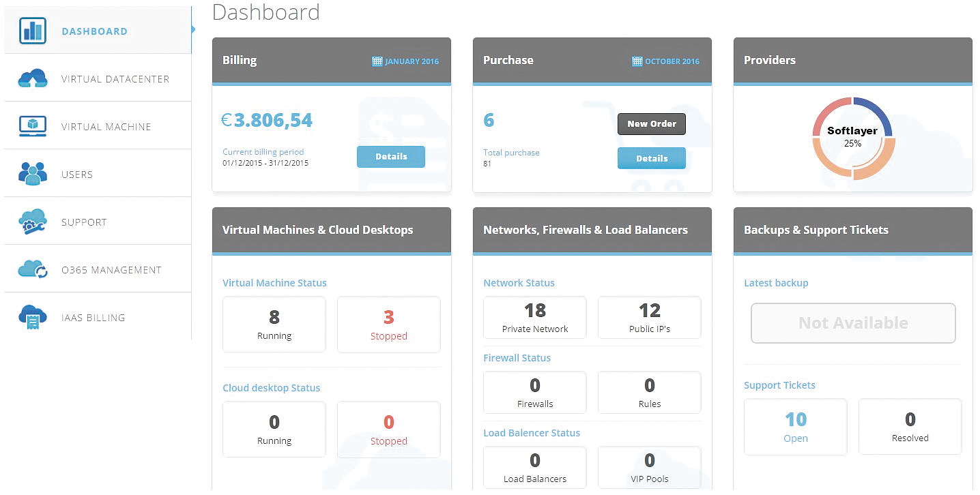Click Backups & Support Tickets header

click(x=853, y=230)
